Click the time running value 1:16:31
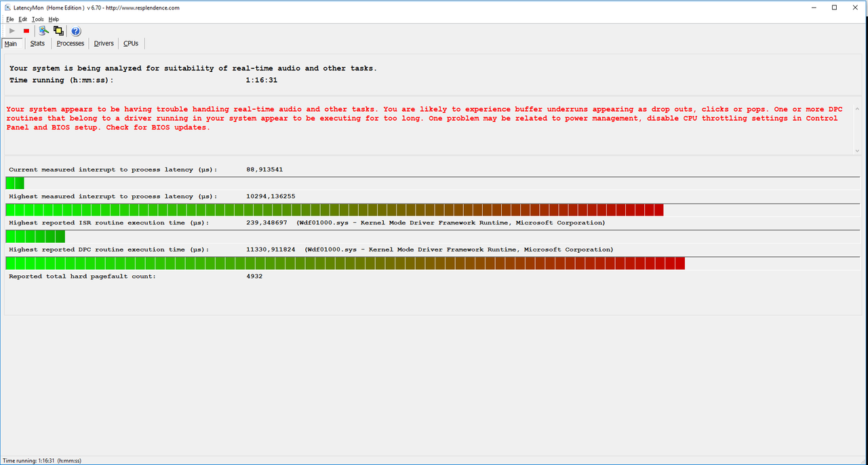This screenshot has width=868, height=465. (261, 80)
